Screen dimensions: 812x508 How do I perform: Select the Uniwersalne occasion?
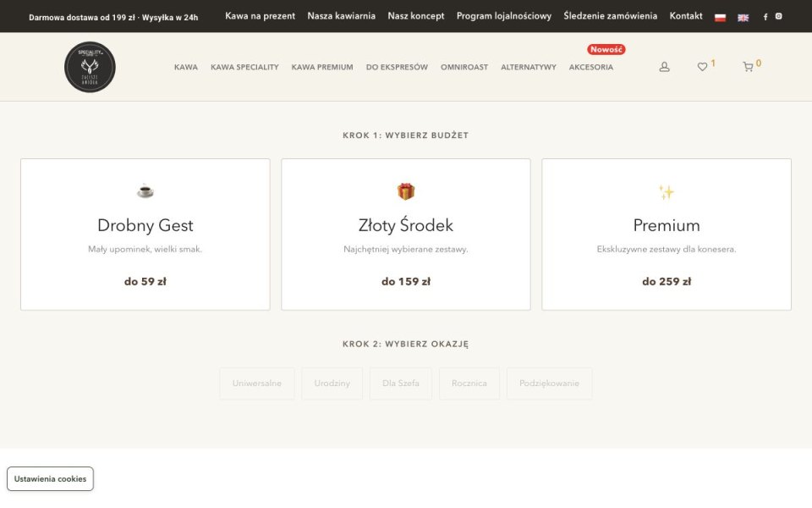257,383
